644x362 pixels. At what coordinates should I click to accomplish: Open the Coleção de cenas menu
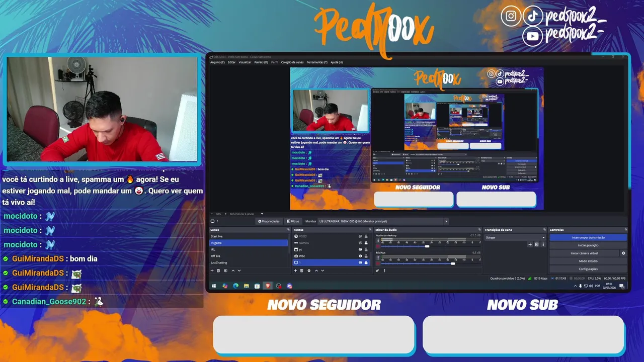coord(292,62)
